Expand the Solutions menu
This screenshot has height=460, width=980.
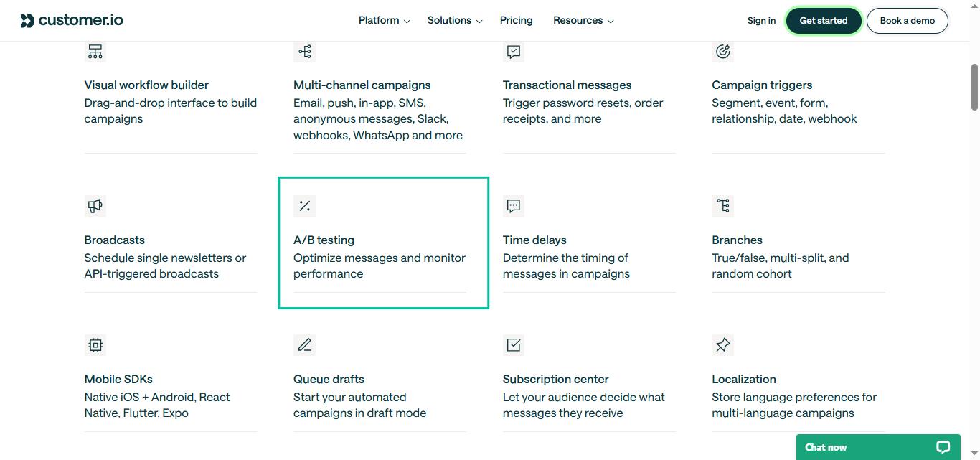click(453, 20)
